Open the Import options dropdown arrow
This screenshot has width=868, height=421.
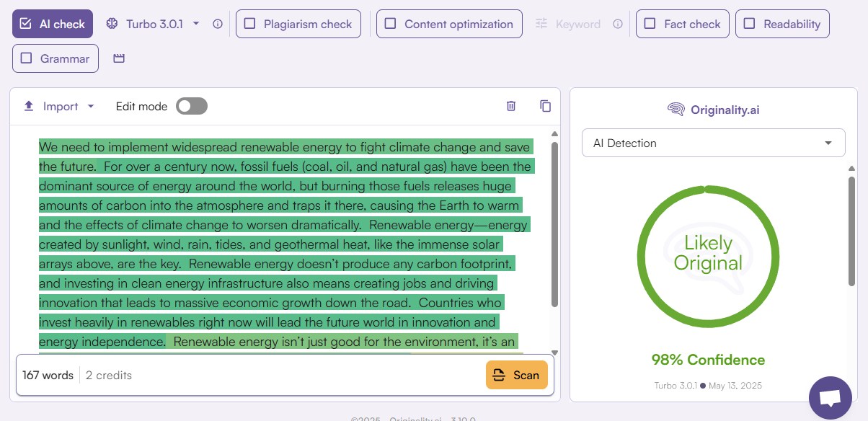pos(91,105)
